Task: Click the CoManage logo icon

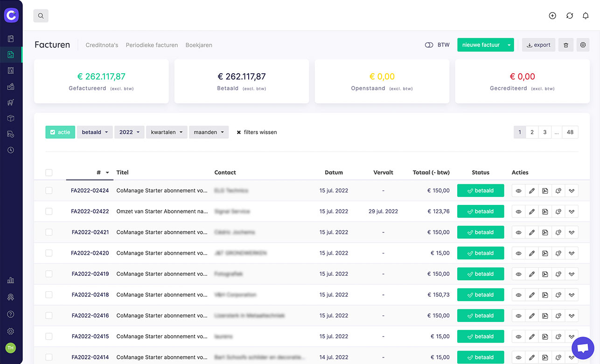Action: (11, 15)
